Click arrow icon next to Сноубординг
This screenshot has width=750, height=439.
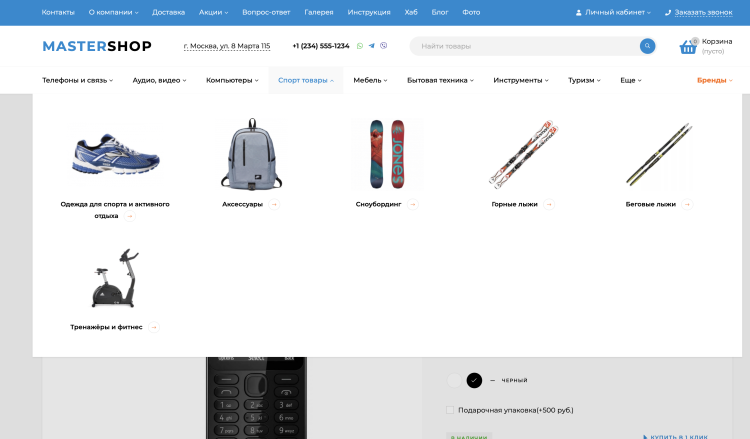point(413,204)
